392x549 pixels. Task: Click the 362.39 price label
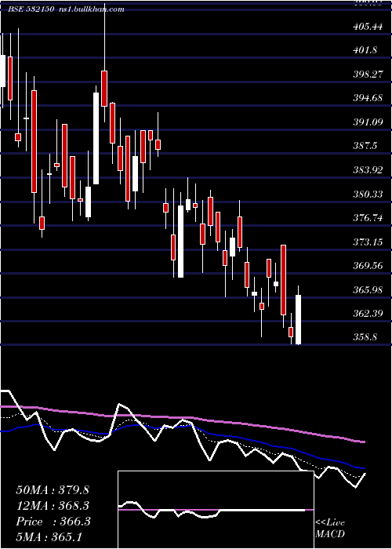point(368,314)
